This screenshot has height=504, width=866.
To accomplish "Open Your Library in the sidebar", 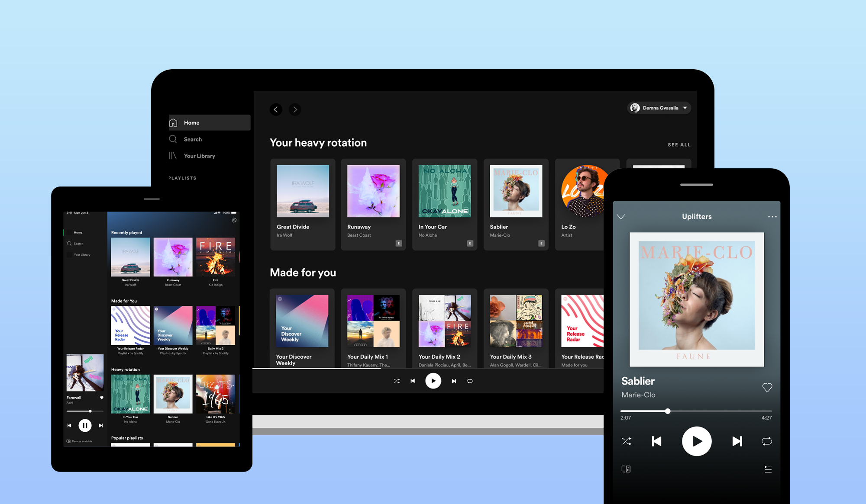I will (172, 156).
